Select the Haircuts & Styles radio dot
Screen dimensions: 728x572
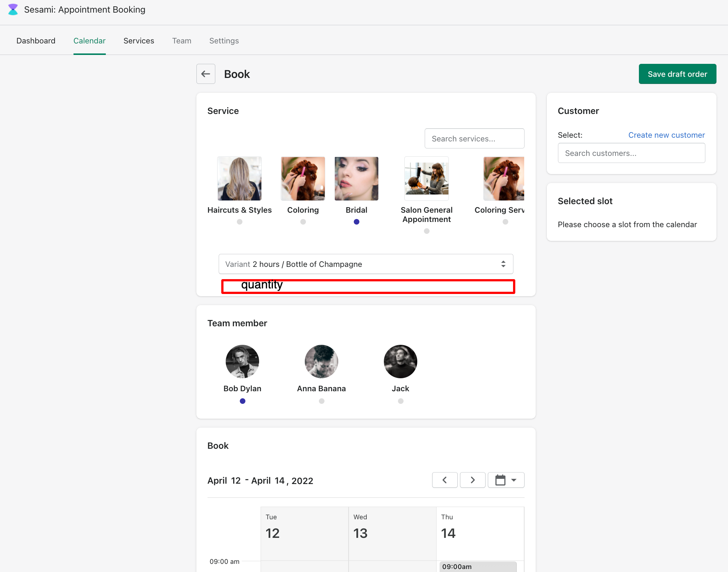coord(239,222)
